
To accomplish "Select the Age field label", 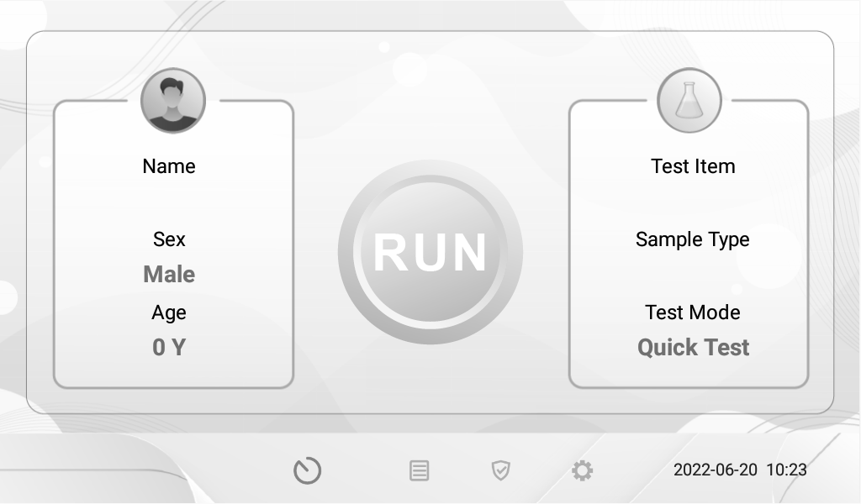I will pyautogui.click(x=169, y=312).
